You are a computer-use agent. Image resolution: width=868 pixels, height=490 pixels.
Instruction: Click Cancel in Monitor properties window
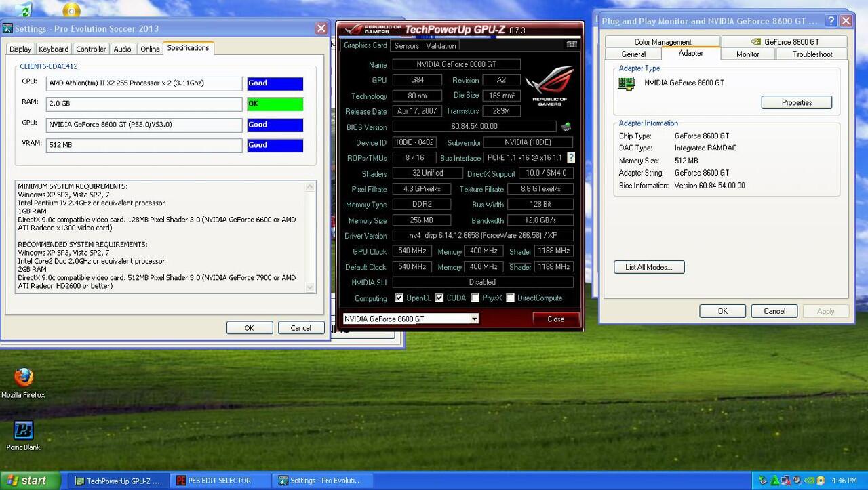tap(774, 311)
